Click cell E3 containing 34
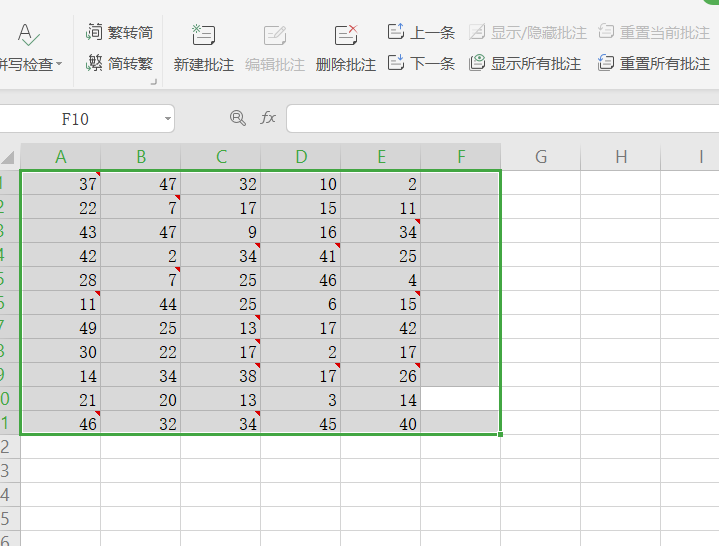This screenshot has width=719, height=546. tap(381, 231)
